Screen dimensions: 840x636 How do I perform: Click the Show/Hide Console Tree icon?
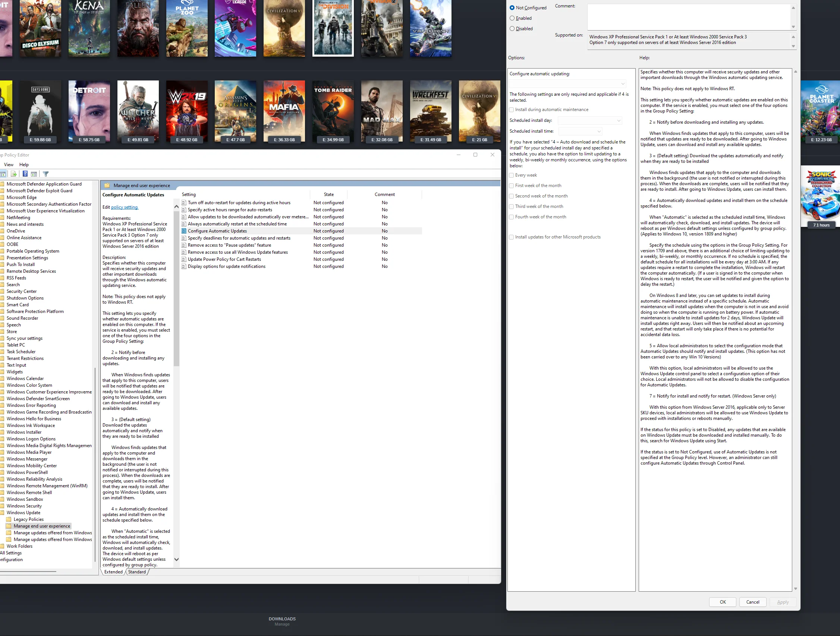3,174
